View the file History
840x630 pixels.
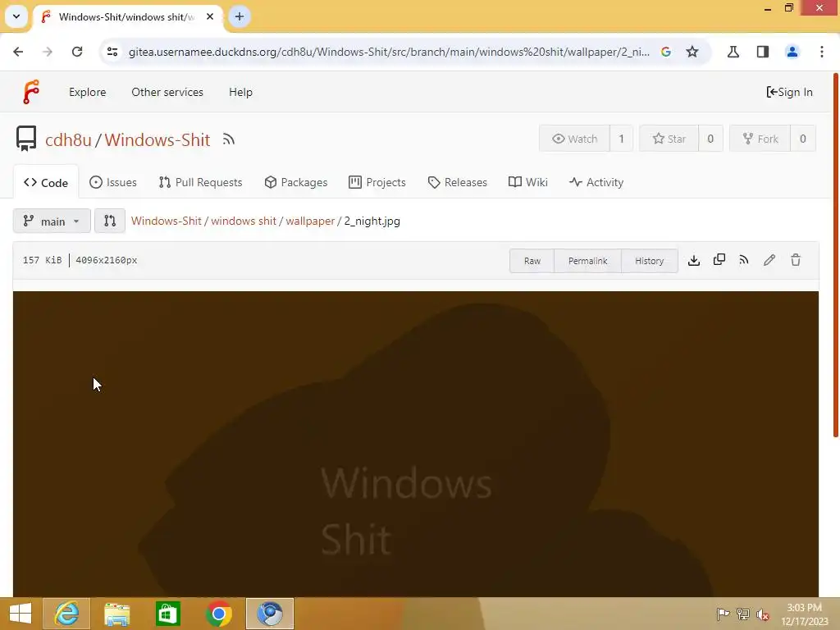(650, 261)
